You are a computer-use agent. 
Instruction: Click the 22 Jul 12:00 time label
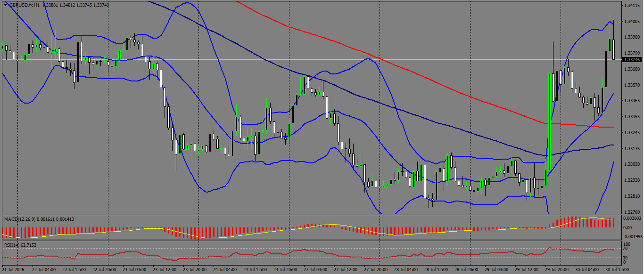pos(74,270)
